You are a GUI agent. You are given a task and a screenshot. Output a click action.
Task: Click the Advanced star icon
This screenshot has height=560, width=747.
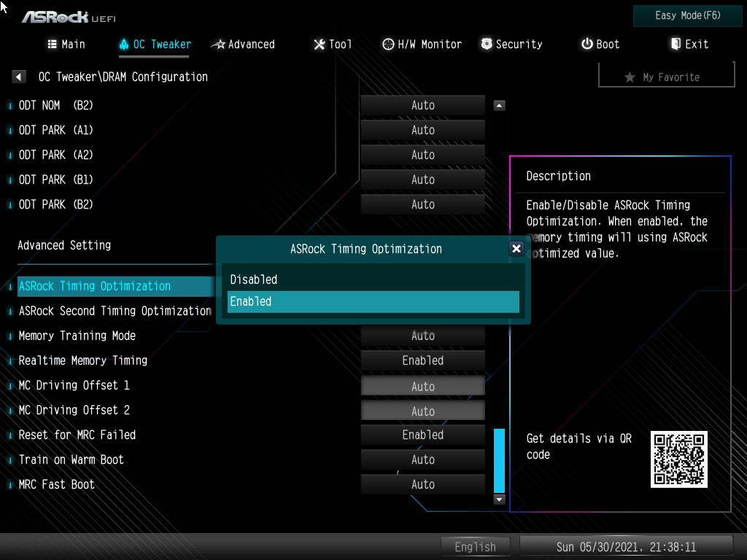pyautogui.click(x=218, y=44)
